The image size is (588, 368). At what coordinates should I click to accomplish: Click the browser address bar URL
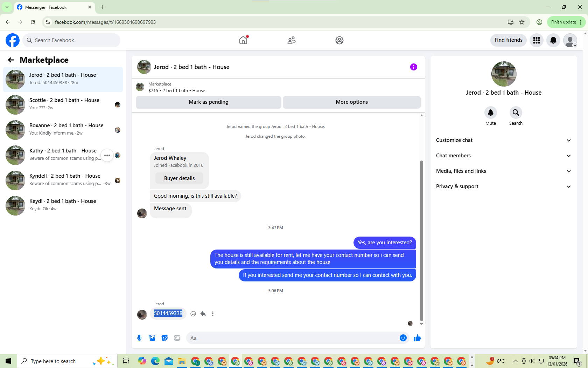pyautogui.click(x=105, y=22)
